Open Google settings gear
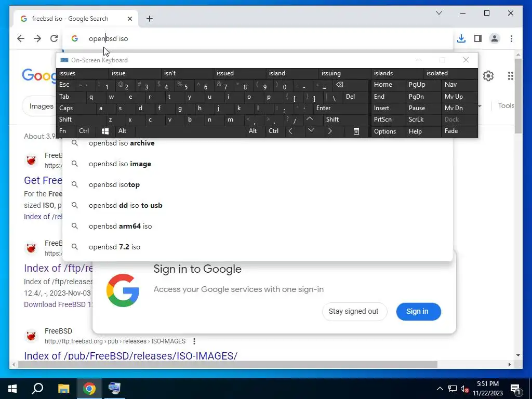This screenshot has width=532, height=399. [488, 76]
